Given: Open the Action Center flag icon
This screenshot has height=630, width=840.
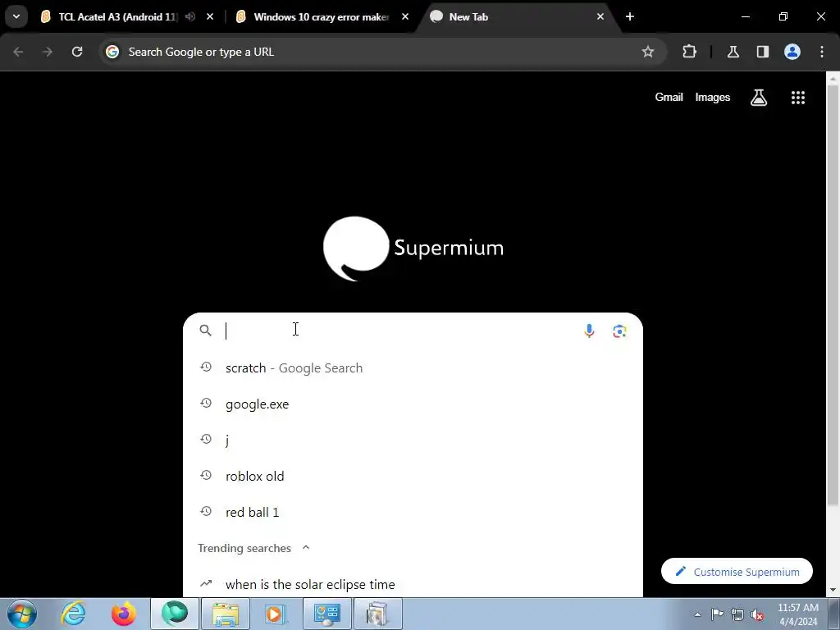Looking at the screenshot, I should 717,614.
